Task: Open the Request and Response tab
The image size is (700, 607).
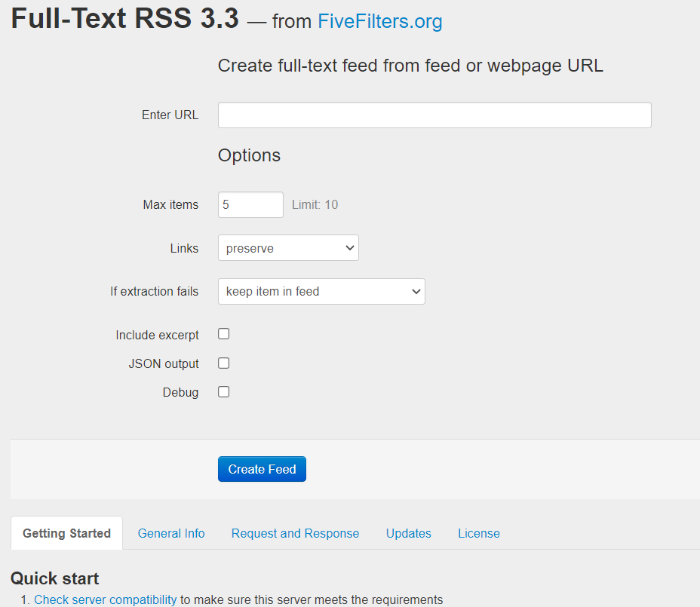Action: [295, 533]
